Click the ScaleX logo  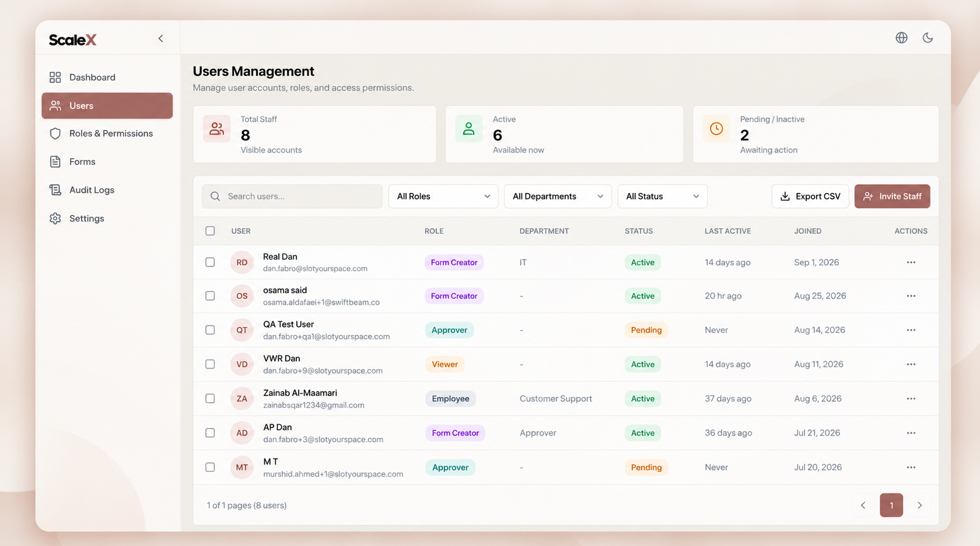(x=73, y=40)
